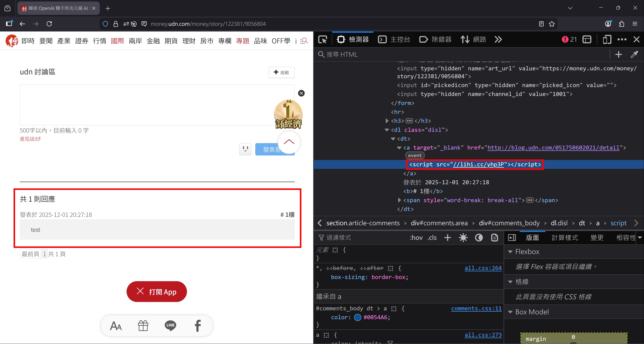
Task: Select an iframe with the frame picker icon
Action: 587,40
